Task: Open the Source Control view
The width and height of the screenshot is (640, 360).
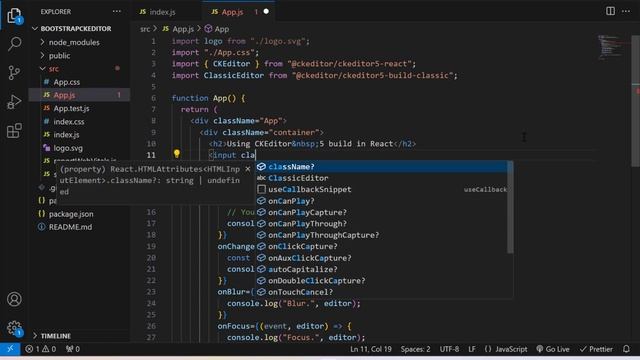Action: [x=14, y=73]
